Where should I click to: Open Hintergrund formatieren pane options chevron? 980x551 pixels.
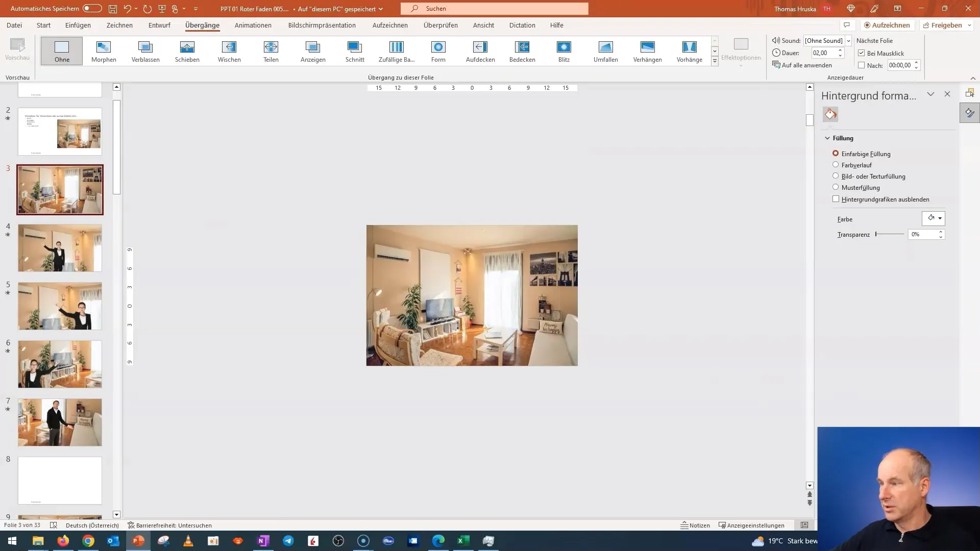click(x=930, y=94)
